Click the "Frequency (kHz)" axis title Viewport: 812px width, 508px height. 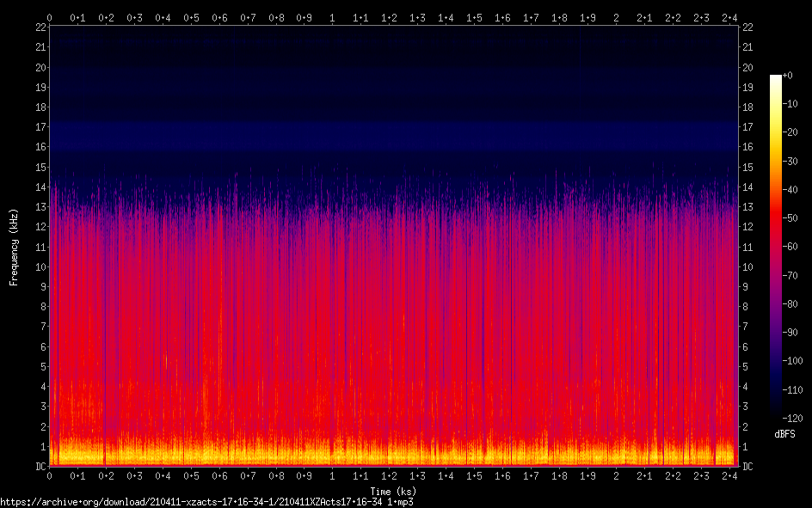[14, 248]
